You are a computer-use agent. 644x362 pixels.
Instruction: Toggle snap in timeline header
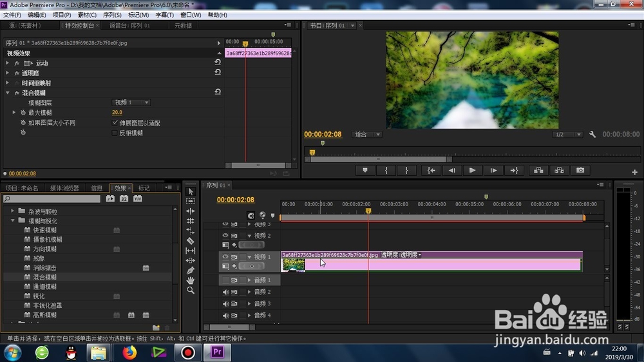pos(251,215)
